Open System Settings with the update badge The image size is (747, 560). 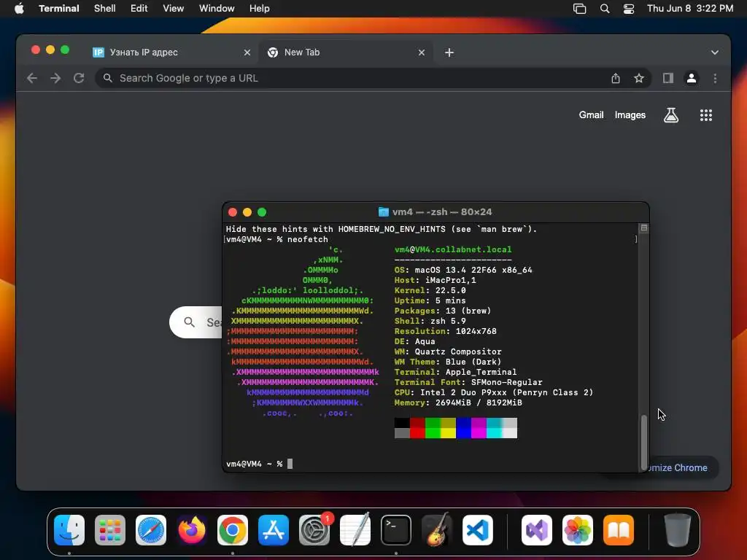tap(314, 530)
